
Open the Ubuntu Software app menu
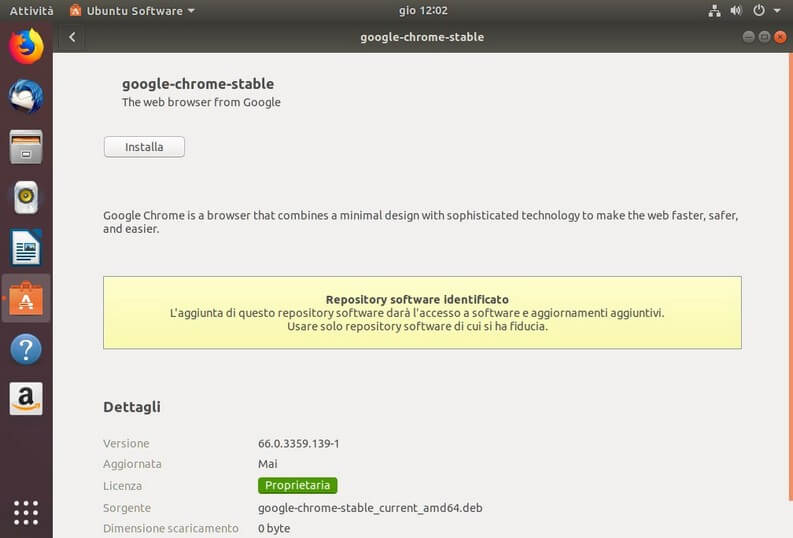pyautogui.click(x=132, y=11)
